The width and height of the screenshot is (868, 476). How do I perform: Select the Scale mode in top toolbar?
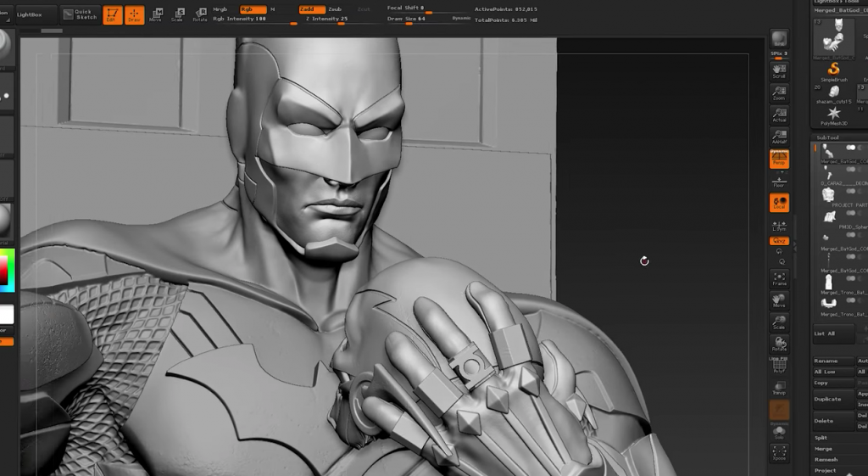click(178, 15)
